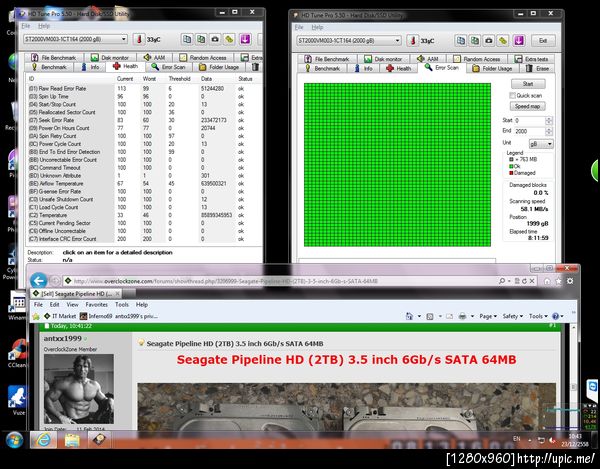This screenshot has width=600, height=469.
Task: Click forum user avatar thumbnail
Action: 78,389
